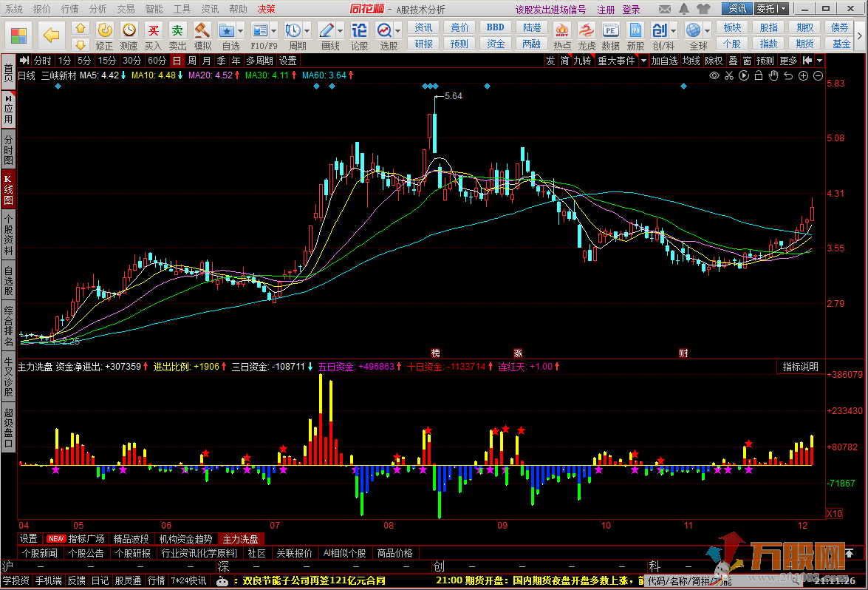The height and width of the screenshot is (590, 868).
Task: Click the 指标说明 indicator description button
Action: coord(801,367)
